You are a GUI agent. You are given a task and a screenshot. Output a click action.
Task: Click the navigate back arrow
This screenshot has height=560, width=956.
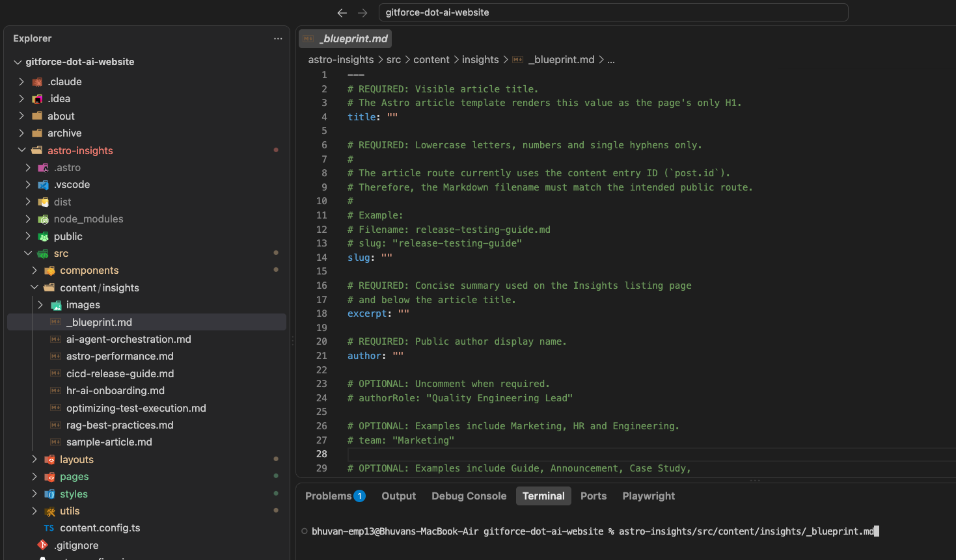(x=342, y=12)
